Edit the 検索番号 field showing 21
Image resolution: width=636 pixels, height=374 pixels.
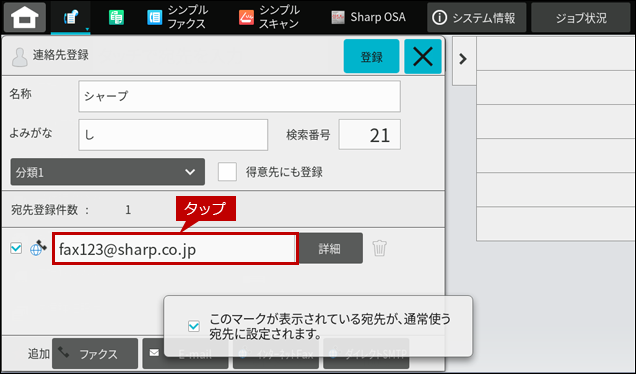pos(370,135)
